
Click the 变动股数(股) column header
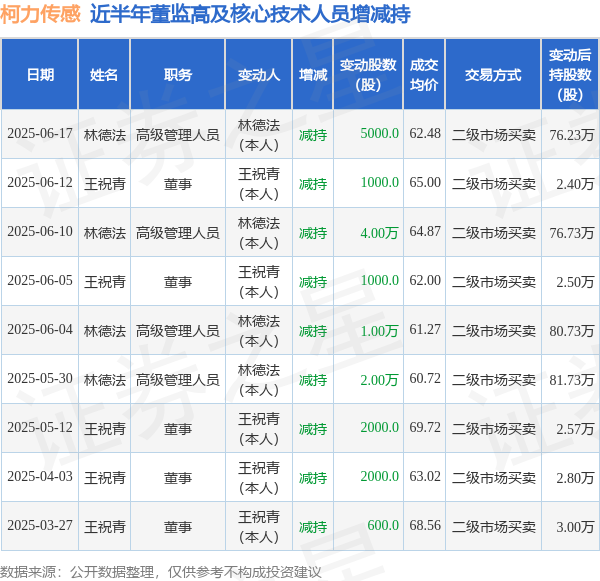coord(368,75)
